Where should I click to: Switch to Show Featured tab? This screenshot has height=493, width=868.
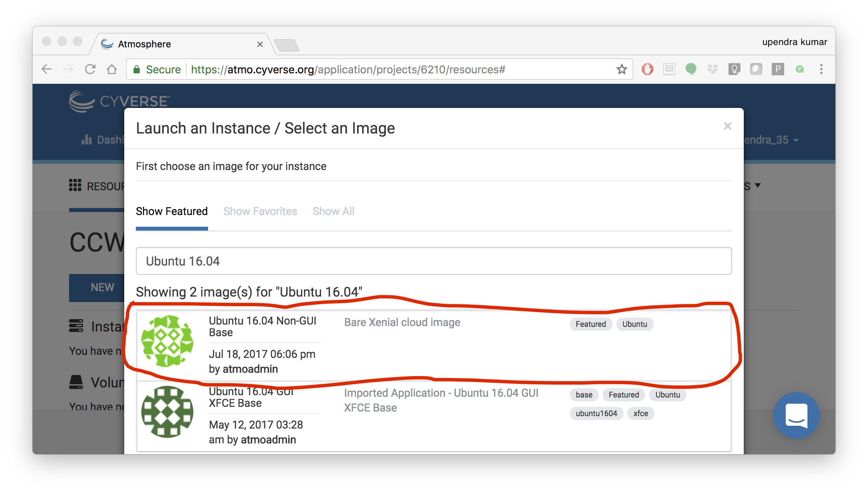(172, 211)
